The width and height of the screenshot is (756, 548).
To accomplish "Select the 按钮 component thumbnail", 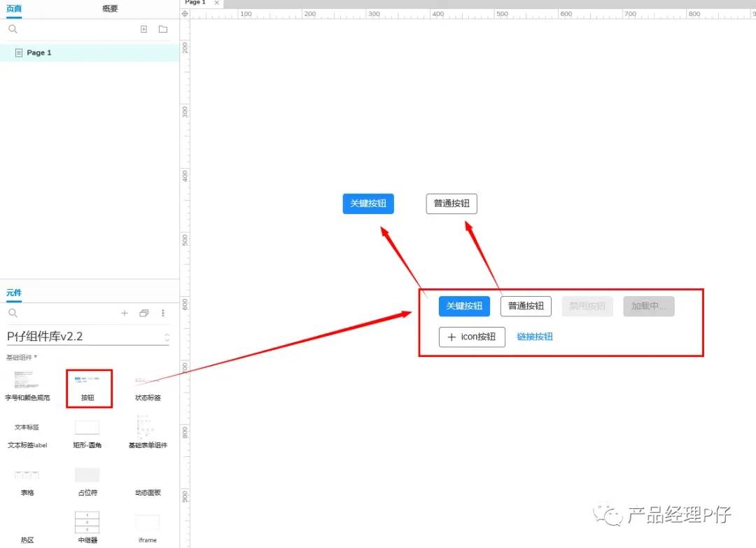I will point(87,387).
